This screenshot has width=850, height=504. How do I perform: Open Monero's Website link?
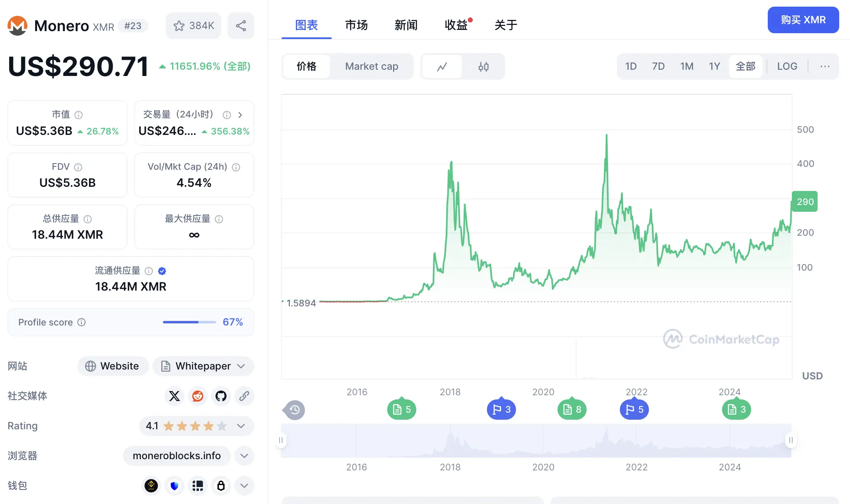click(x=113, y=366)
